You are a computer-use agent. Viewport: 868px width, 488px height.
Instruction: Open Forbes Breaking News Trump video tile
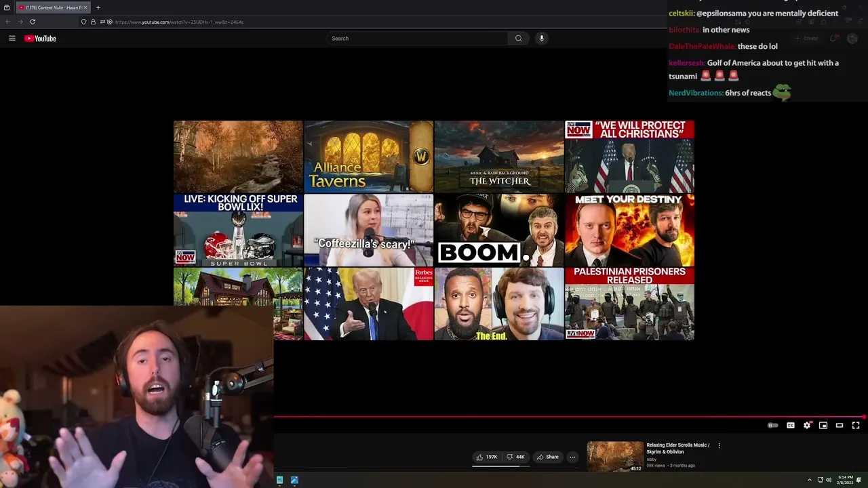click(369, 303)
